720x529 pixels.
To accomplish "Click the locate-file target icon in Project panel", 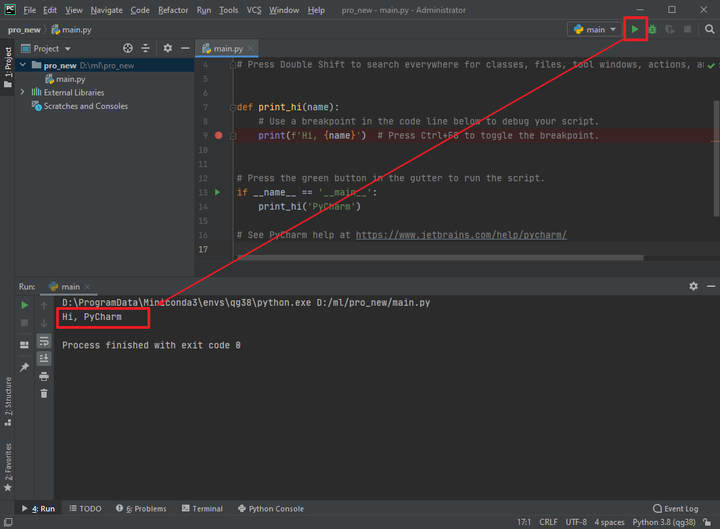I will click(x=127, y=48).
